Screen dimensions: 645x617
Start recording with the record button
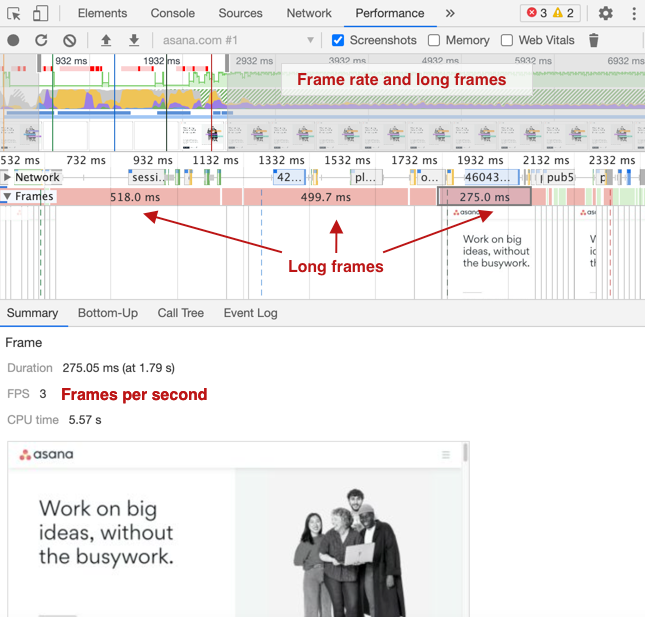(13, 40)
